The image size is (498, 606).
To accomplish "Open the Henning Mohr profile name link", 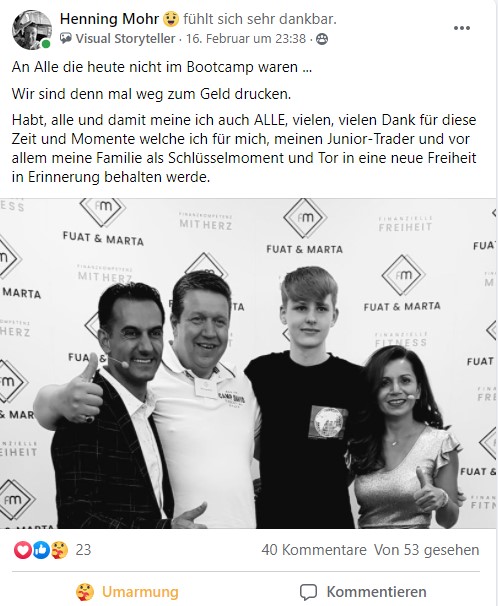I will click(109, 19).
